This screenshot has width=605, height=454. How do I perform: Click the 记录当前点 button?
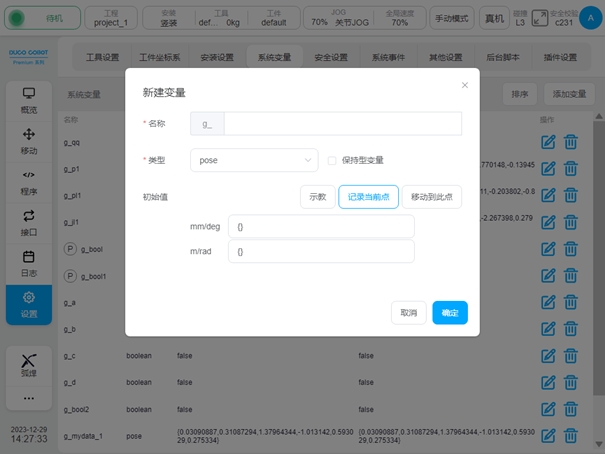(x=369, y=197)
